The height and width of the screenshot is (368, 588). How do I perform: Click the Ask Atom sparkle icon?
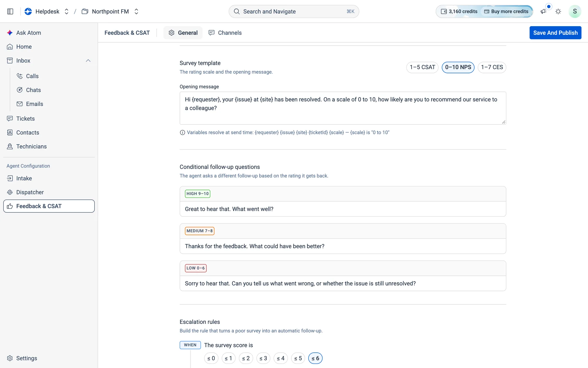10,33
